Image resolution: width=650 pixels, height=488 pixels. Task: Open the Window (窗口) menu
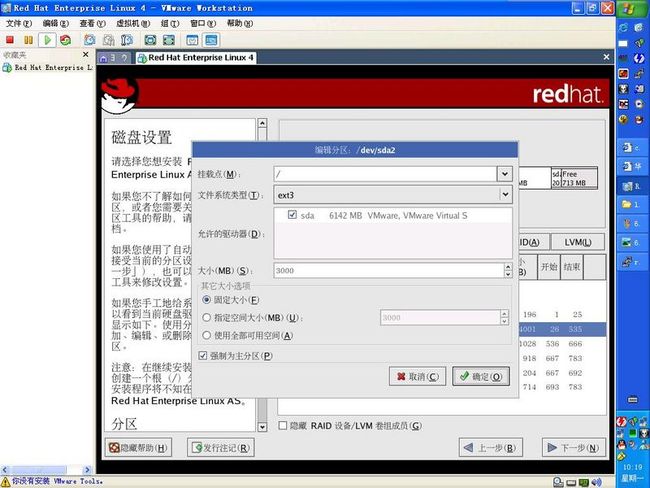click(203, 24)
